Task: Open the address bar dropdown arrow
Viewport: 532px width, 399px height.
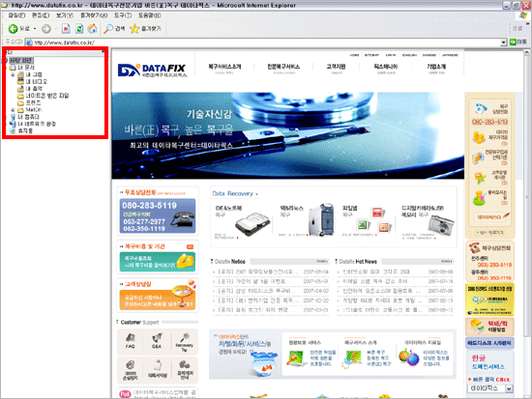Action: pos(504,43)
